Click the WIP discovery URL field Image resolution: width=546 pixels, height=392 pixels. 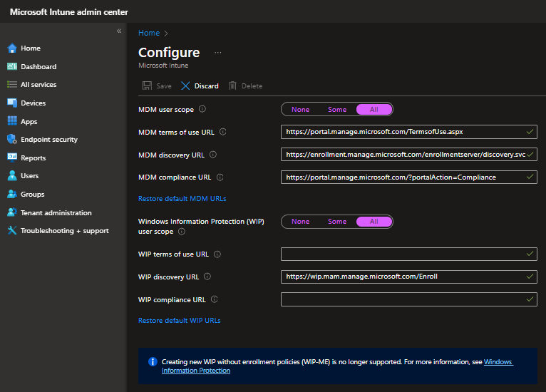409,277
